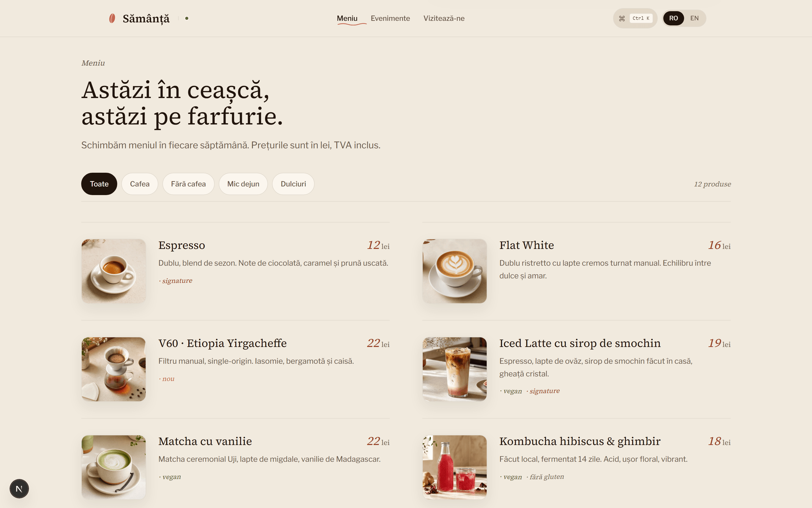
Task: Open the Meniu navigation tab
Action: (x=347, y=18)
